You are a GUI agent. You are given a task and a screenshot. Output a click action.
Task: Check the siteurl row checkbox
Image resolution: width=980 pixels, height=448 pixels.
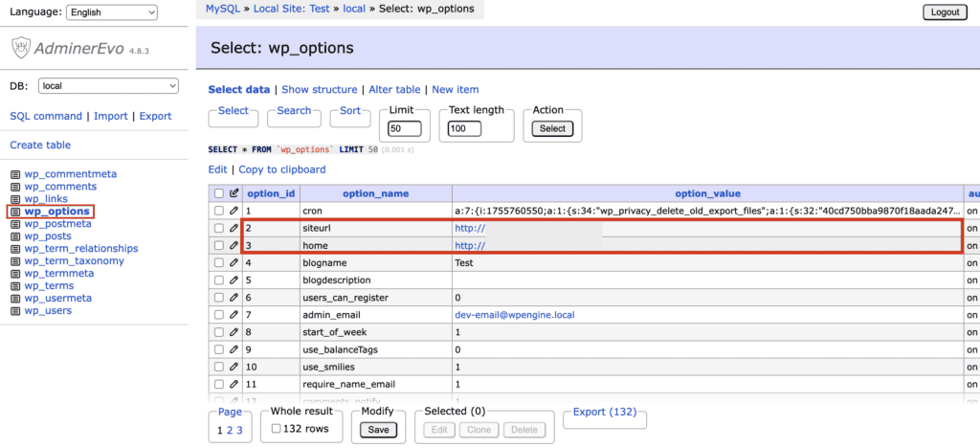219,229
